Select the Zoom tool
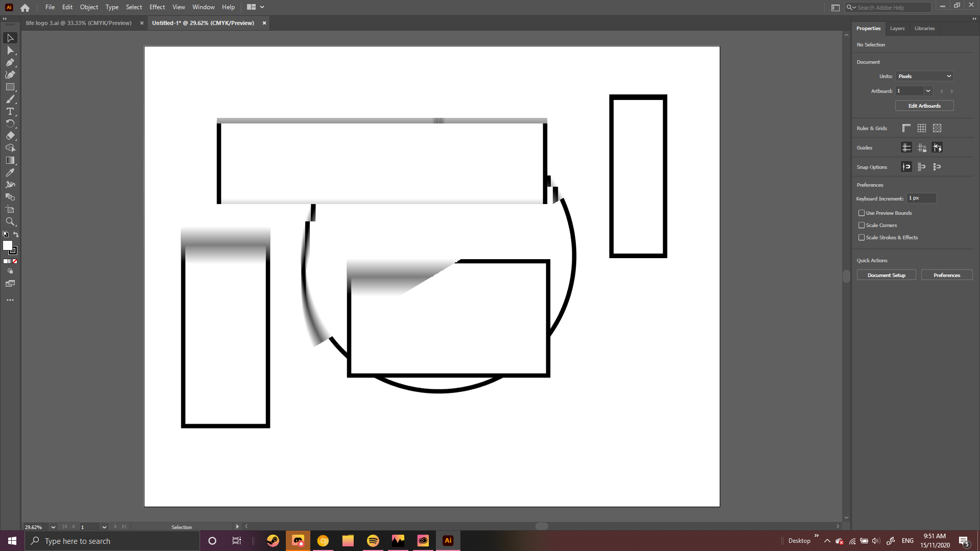The image size is (980, 551). pyautogui.click(x=10, y=222)
